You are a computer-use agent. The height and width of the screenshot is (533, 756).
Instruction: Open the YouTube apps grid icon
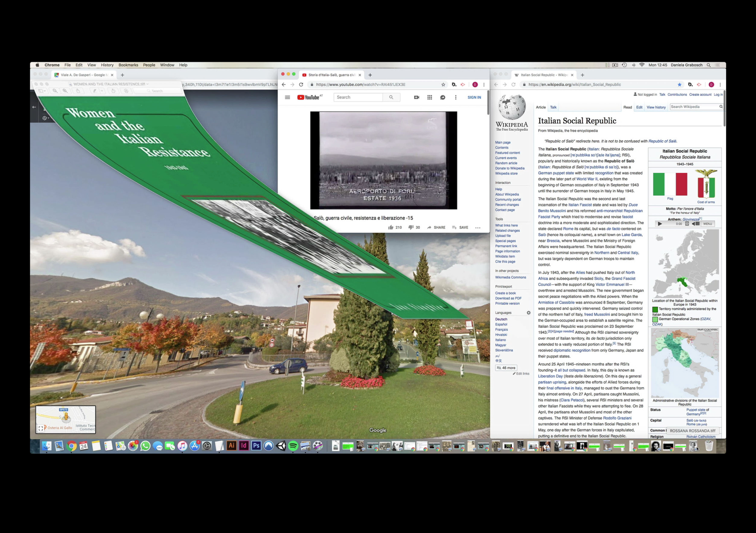[429, 97]
